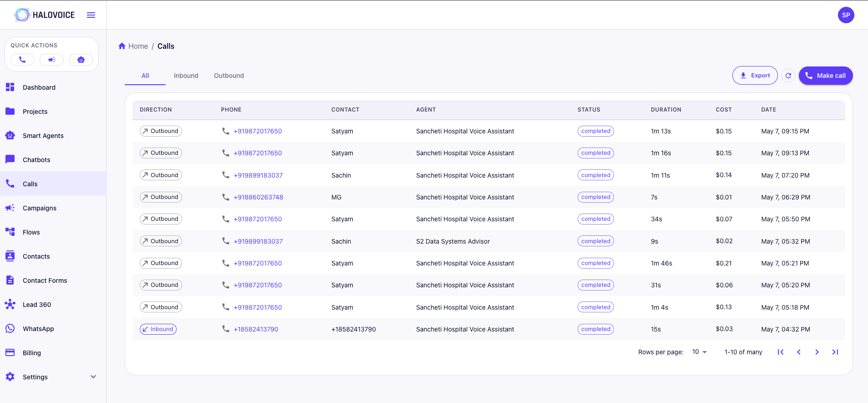Open Flows from the sidebar
Screen dimensions: 868x403
click(x=53, y=232)
